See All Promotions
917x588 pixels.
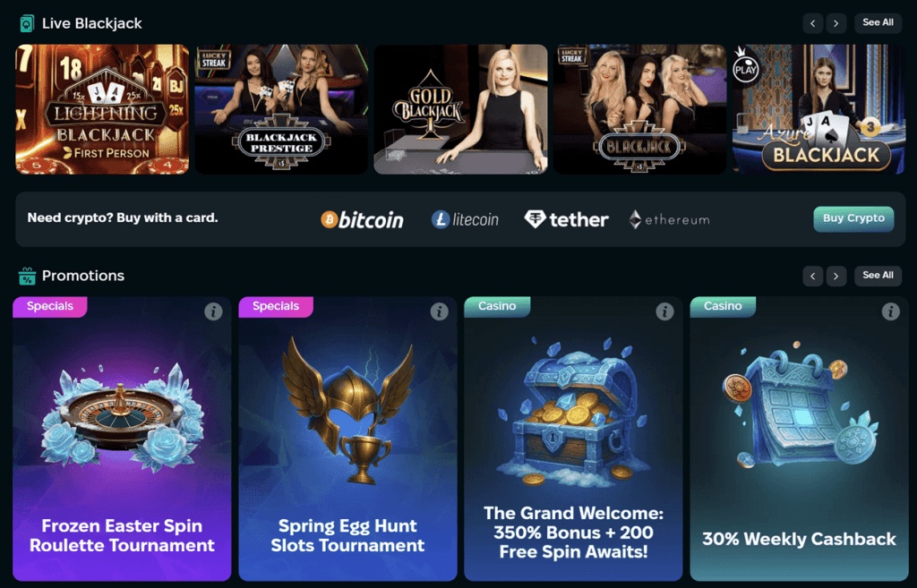click(x=878, y=276)
